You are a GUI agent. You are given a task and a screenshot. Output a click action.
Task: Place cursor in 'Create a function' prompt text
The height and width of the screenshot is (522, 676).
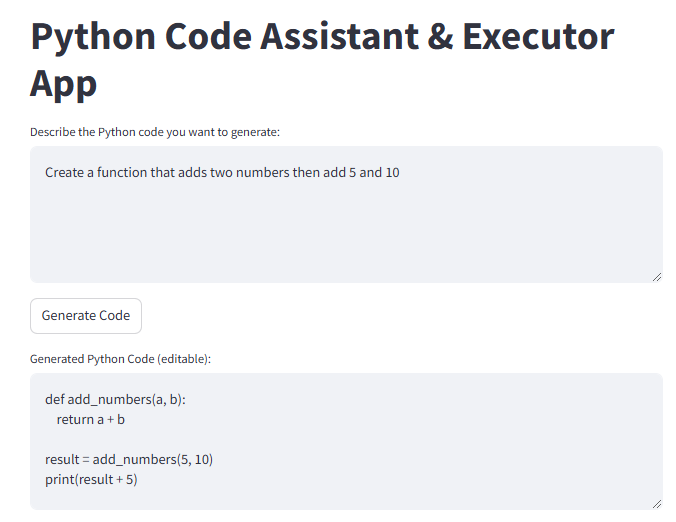point(222,172)
